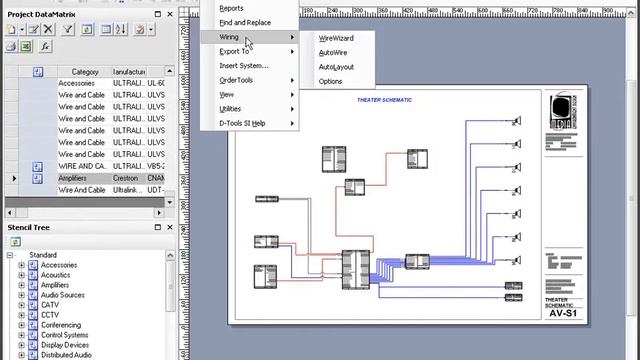Expand the Amplifiers tree node

click(21, 285)
